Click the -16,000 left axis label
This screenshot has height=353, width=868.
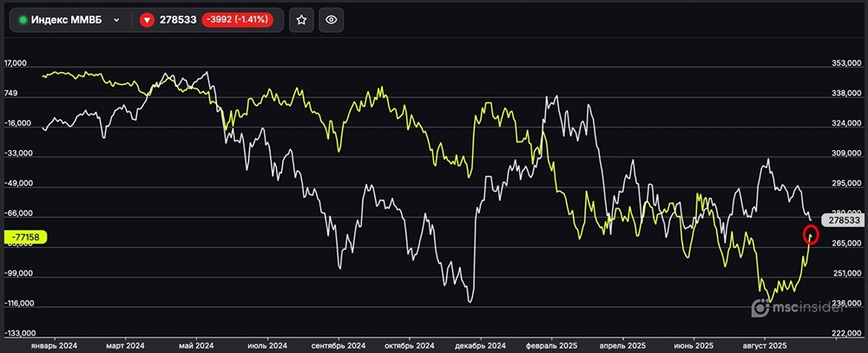click(16, 124)
